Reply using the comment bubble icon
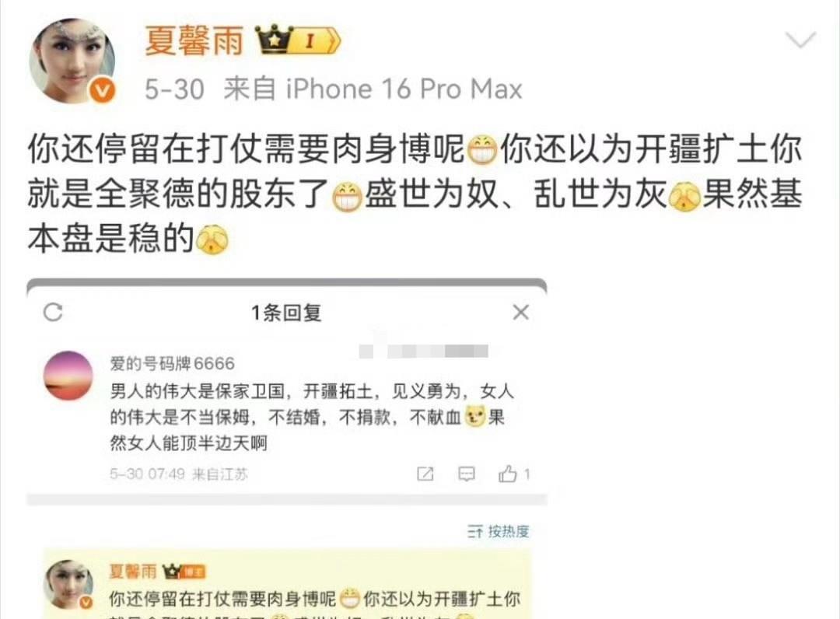The width and height of the screenshot is (840, 619). pos(467,474)
